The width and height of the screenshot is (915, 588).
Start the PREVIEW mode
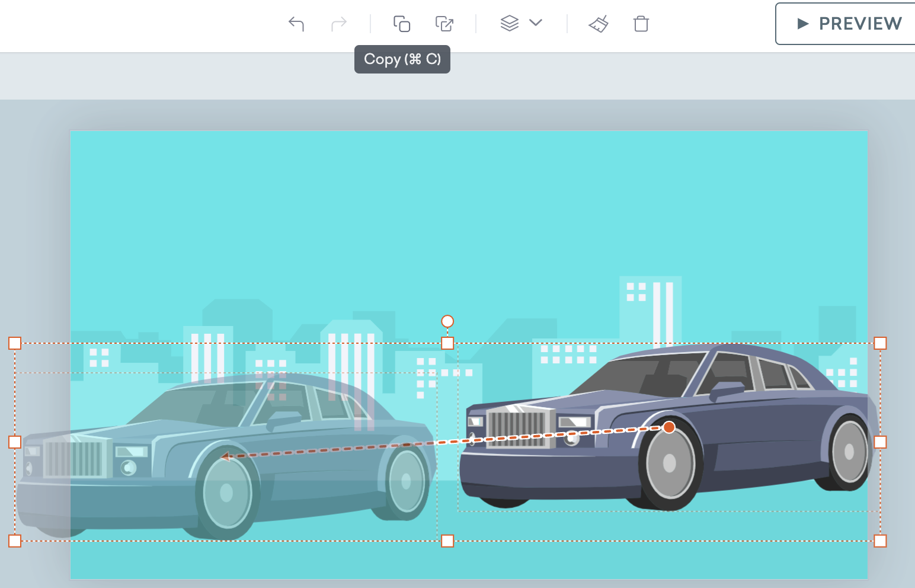tap(860, 24)
